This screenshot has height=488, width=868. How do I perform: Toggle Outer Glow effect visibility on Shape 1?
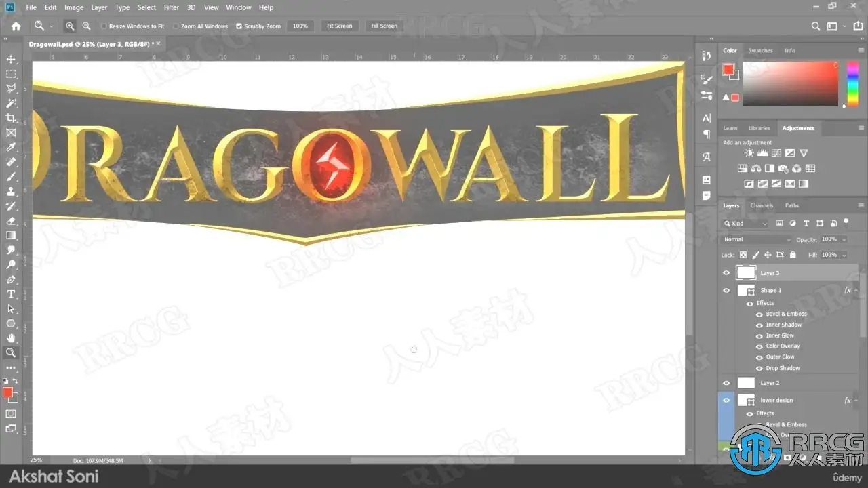pos(759,357)
